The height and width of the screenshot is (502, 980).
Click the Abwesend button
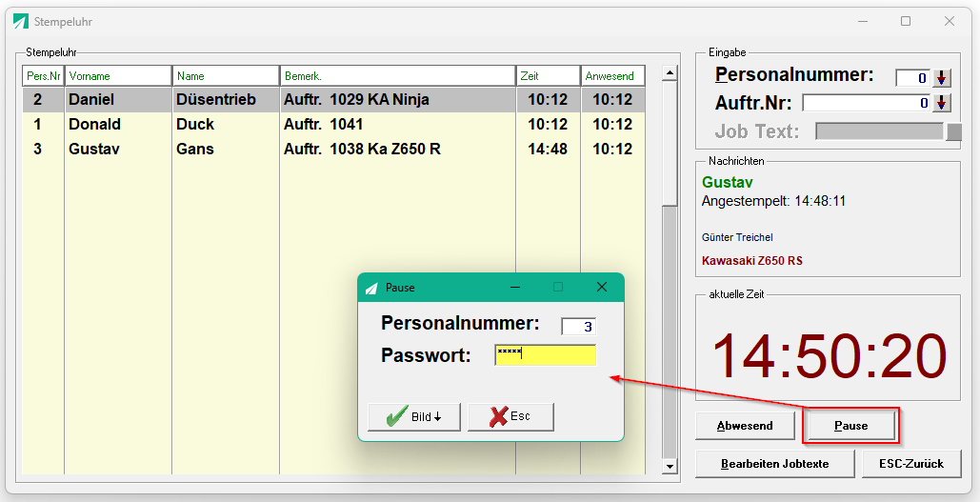(745, 426)
